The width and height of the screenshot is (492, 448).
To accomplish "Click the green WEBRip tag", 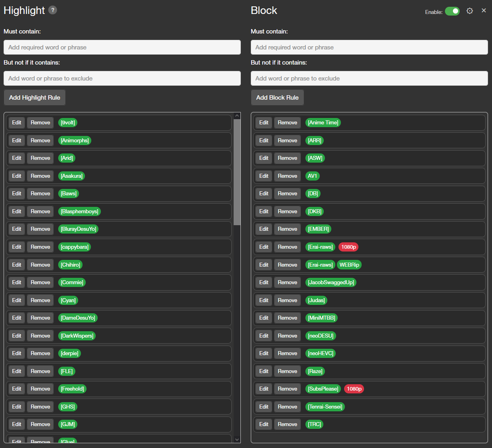I will [349, 265].
